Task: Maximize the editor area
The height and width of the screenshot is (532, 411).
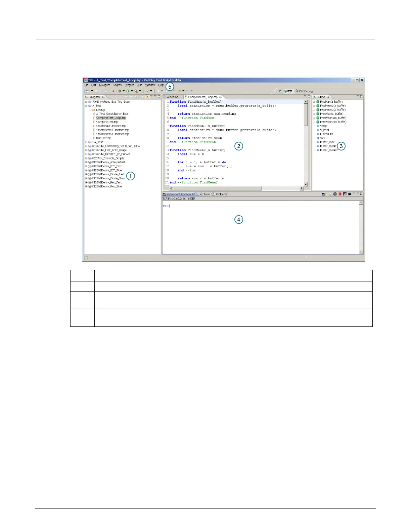Action: (309, 96)
